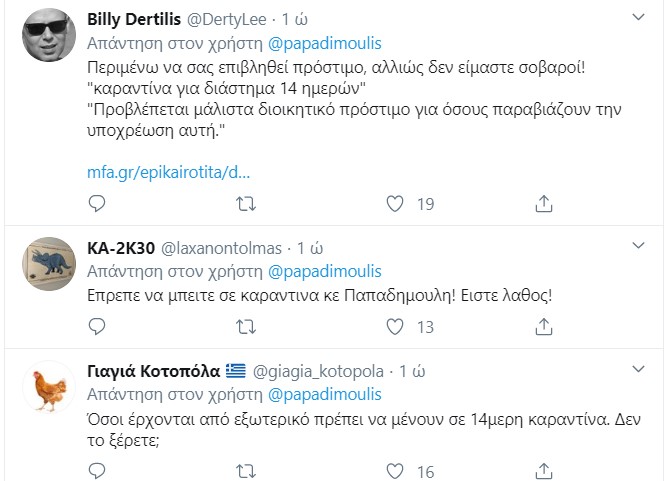667x481 pixels.
Task: Like Billy Dertilis's tweet with 19 likes
Action: [x=396, y=204]
